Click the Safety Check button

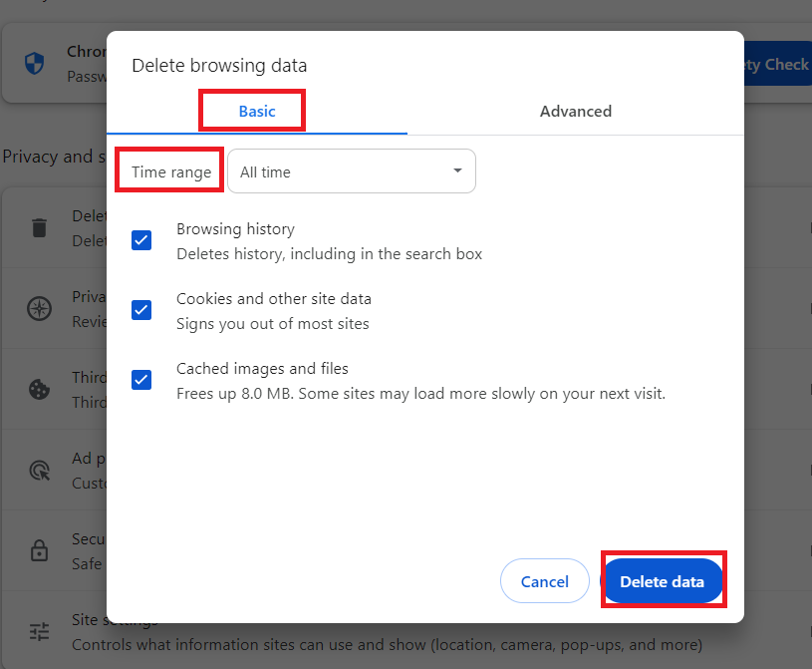[x=777, y=64]
